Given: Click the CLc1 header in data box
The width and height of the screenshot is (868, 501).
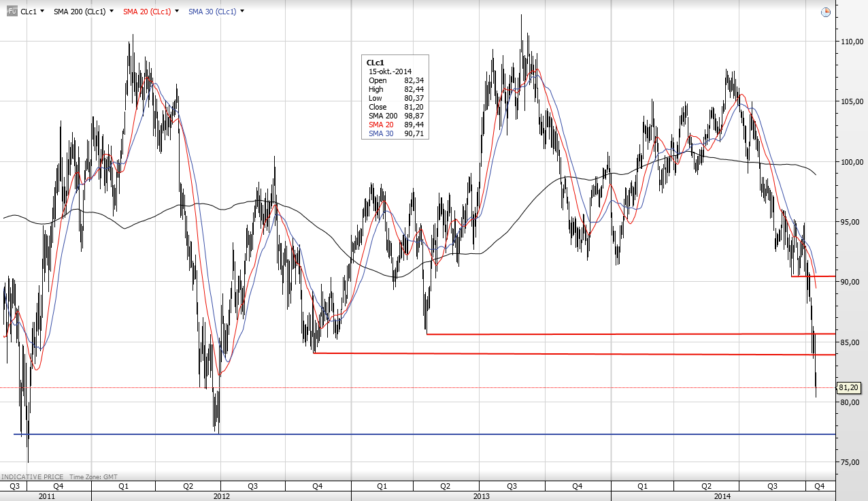Looking at the screenshot, I should click(375, 63).
